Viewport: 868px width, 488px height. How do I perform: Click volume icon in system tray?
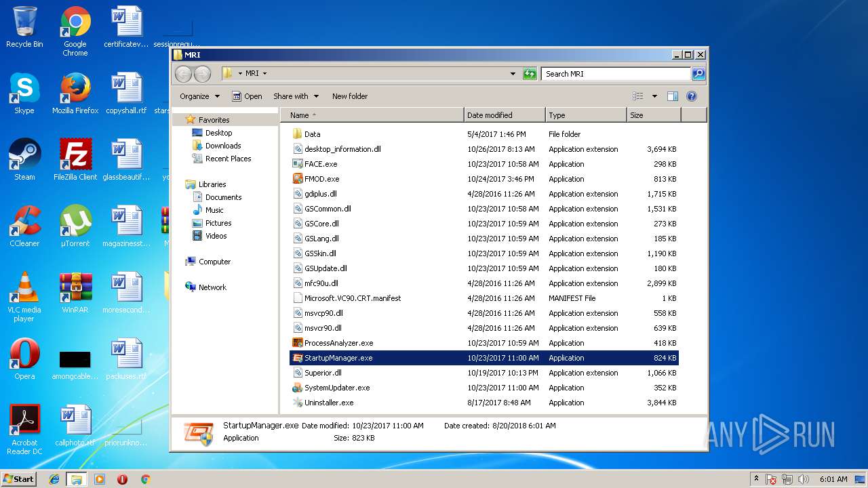coord(804,479)
